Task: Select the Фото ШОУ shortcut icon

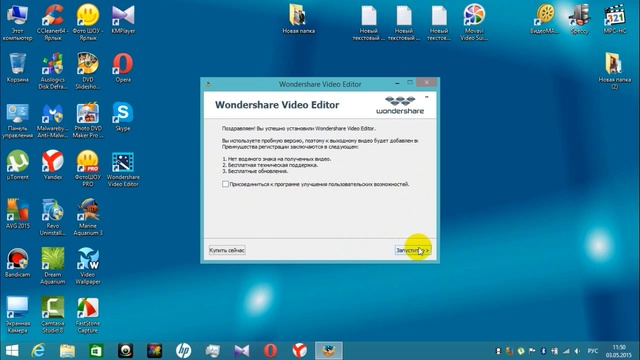Action: coord(88,22)
